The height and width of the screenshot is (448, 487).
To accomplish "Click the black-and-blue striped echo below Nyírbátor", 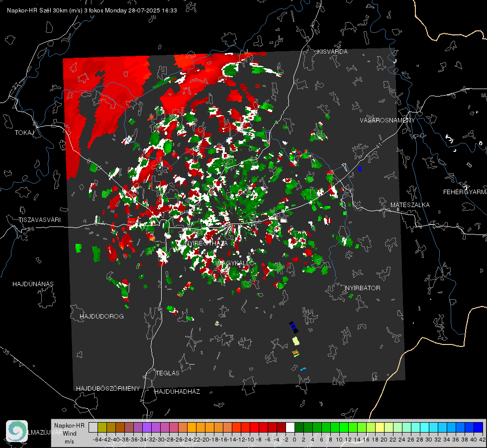I will coord(293,327).
